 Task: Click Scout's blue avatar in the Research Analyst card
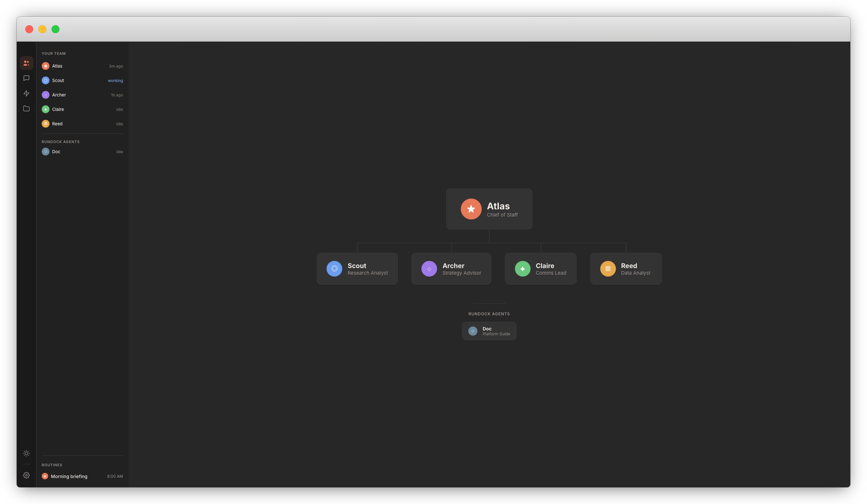(334, 269)
